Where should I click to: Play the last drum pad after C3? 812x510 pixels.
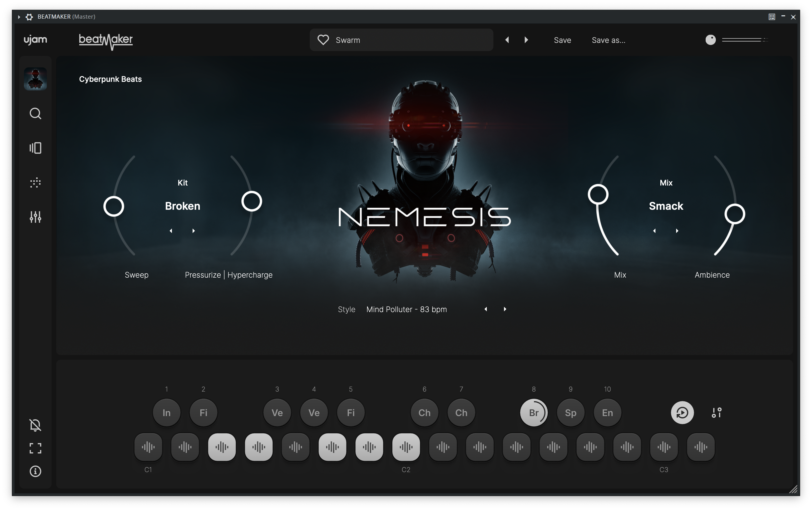tap(701, 447)
